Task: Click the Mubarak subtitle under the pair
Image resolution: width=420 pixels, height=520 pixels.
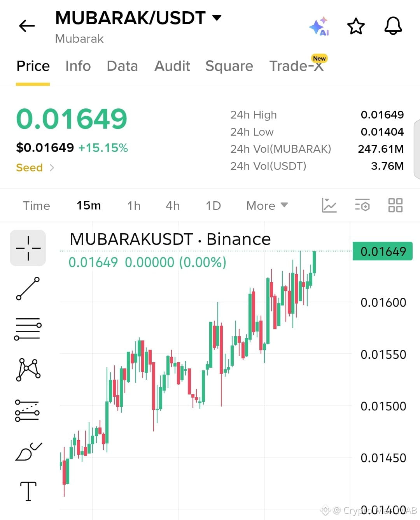Action: [x=79, y=39]
